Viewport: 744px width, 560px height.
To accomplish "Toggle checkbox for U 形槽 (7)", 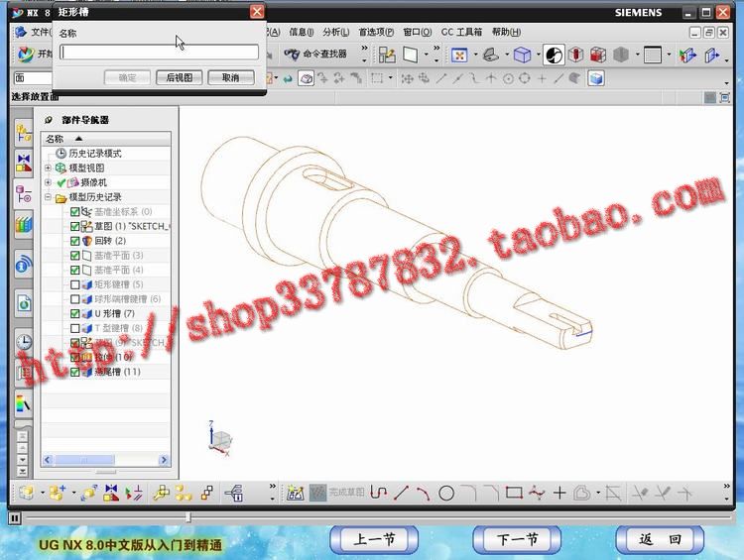I will 74,313.
